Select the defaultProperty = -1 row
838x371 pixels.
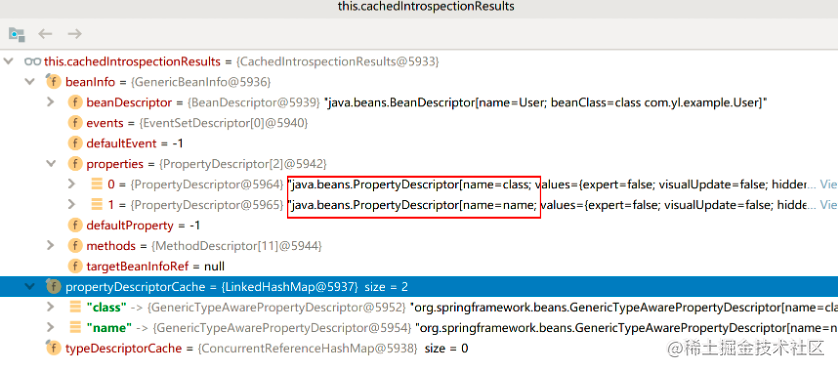pos(419,225)
